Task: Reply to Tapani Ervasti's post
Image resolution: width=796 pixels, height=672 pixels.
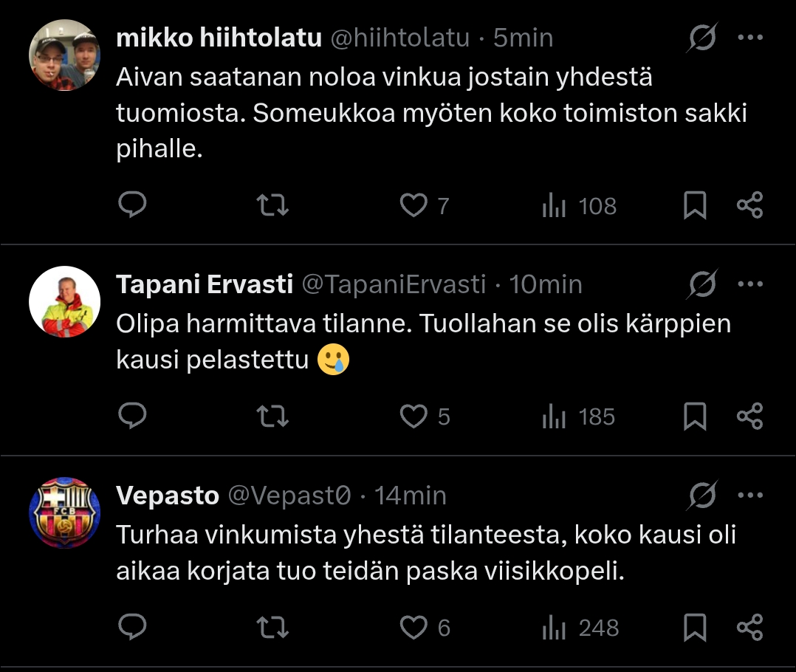Action: pos(132,416)
